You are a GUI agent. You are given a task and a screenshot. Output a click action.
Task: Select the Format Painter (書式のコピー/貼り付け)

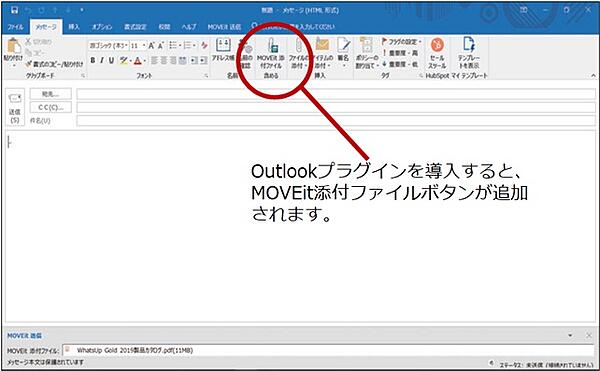(x=54, y=64)
